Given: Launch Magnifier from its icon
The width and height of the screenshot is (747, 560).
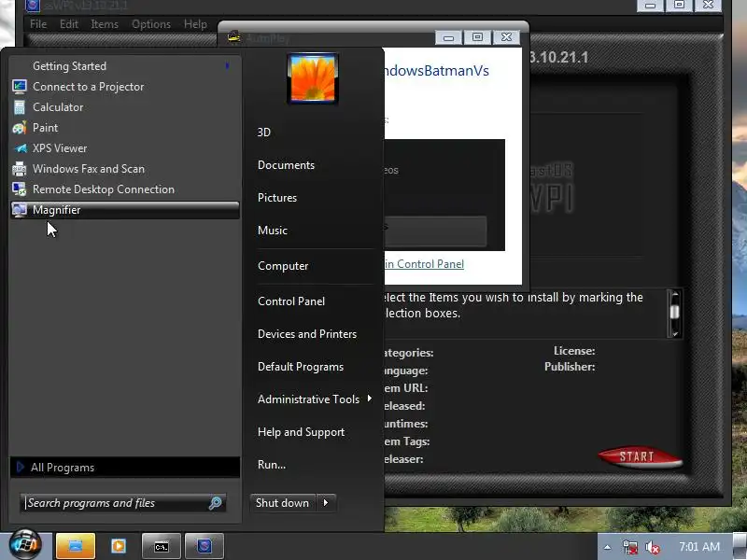Looking at the screenshot, I should tap(19, 209).
